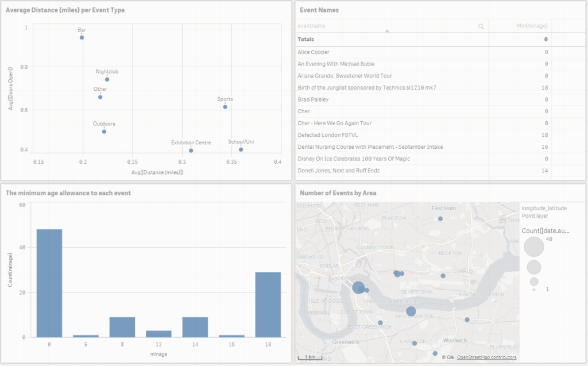
Task: Select Ariana Grande: Sweetener World Tour row
Action: click(x=424, y=76)
